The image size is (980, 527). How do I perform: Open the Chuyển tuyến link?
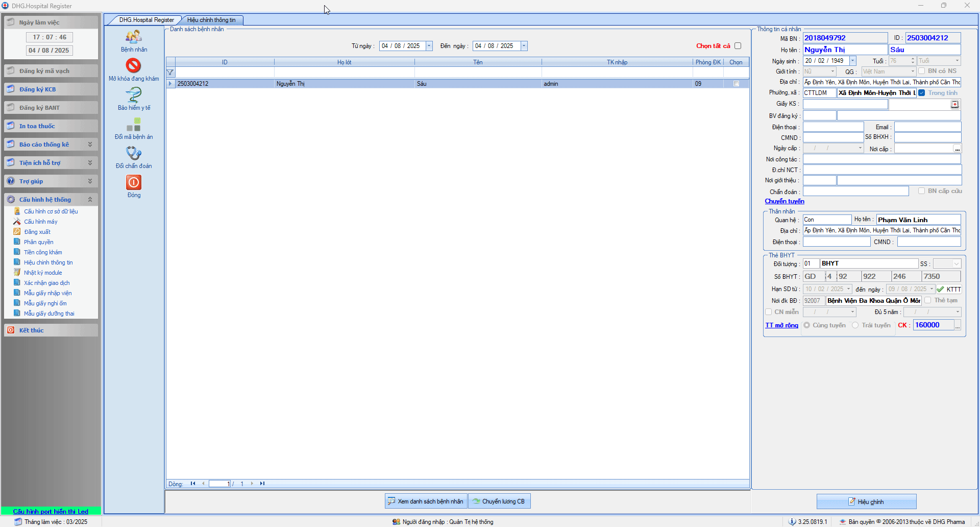785,201
